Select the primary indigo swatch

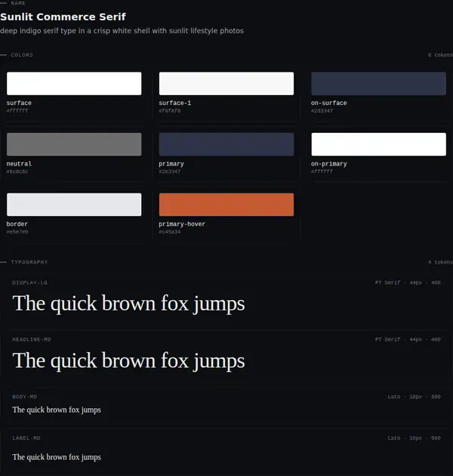point(226,144)
